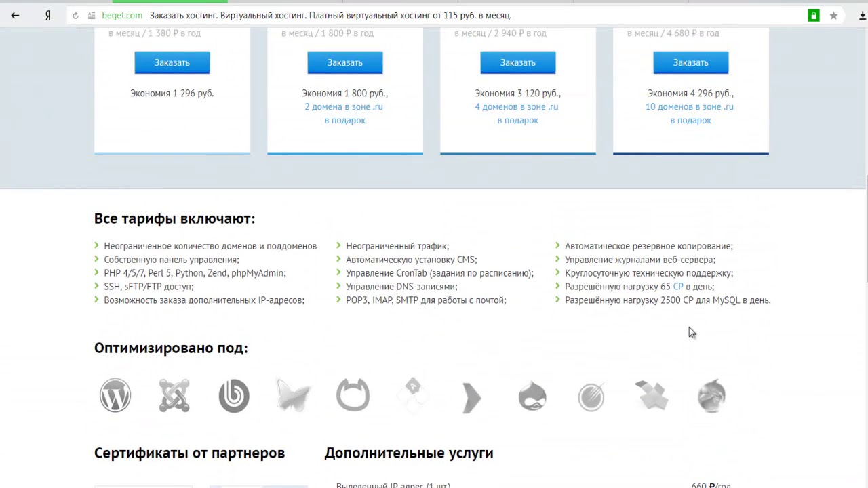Select the NetCat cat-head logo
868x488 pixels.
[x=353, y=395]
